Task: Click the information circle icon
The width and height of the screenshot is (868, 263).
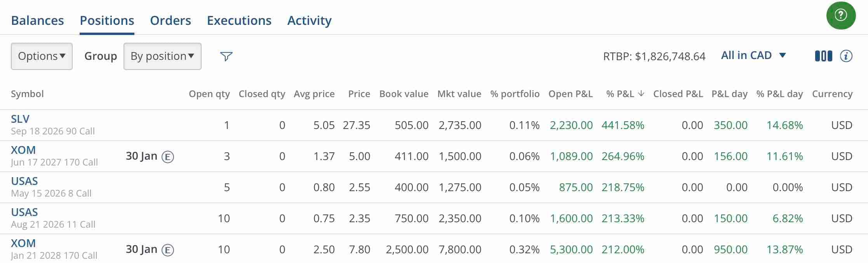Action: (x=846, y=56)
